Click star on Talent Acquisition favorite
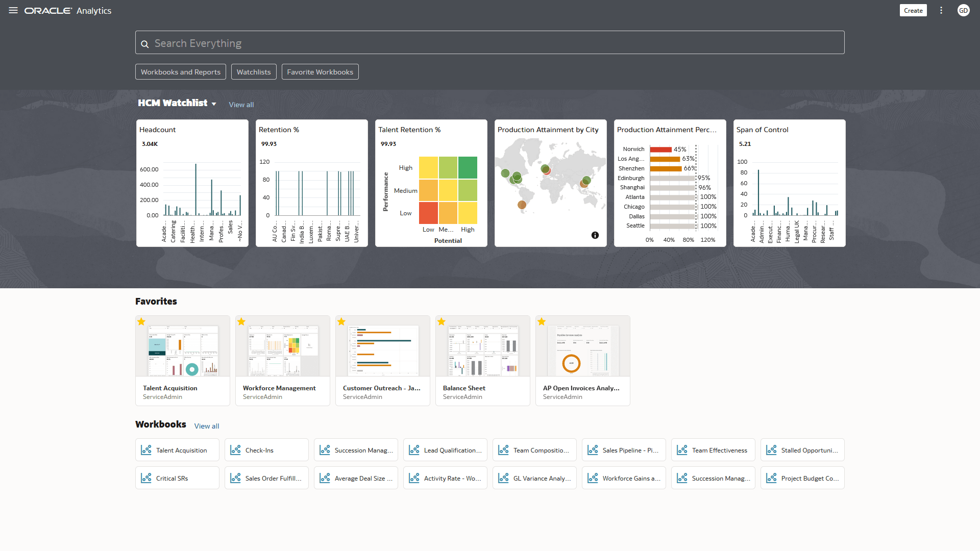 pos(141,321)
